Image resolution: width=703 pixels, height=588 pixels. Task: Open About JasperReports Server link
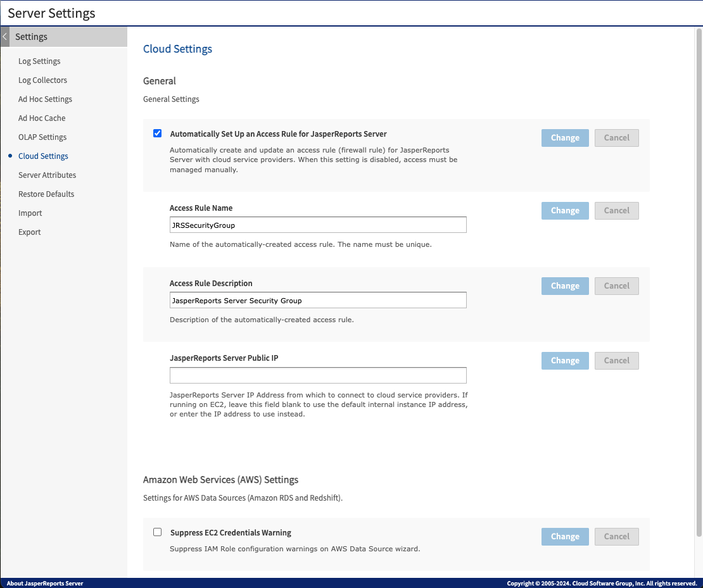point(45,583)
